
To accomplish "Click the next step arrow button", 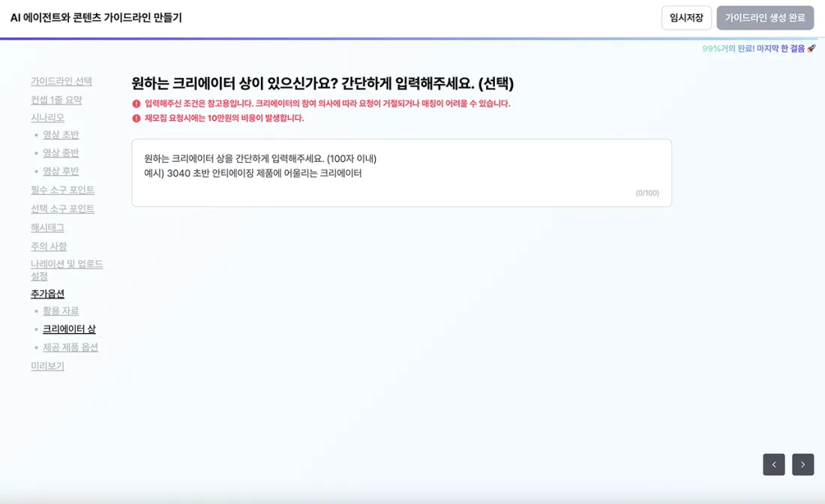I will (x=803, y=464).
